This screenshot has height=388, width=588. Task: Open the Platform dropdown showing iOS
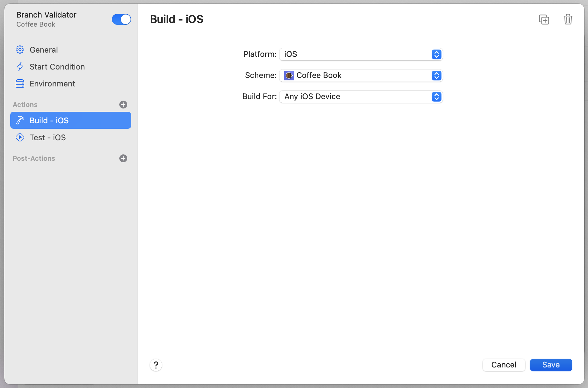(361, 54)
